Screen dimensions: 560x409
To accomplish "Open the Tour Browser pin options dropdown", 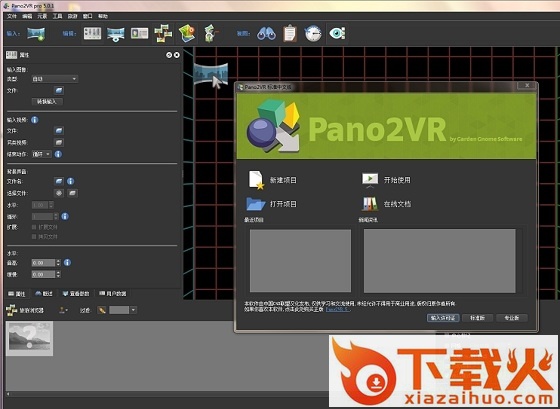I will click(x=63, y=310).
